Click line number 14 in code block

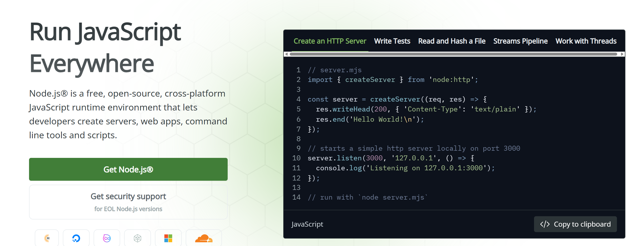point(296,197)
